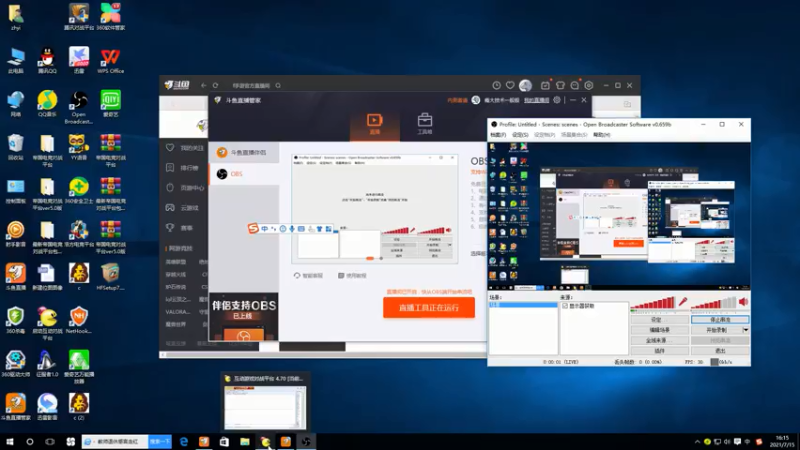Open Douyu user avatar

(x=525, y=85)
